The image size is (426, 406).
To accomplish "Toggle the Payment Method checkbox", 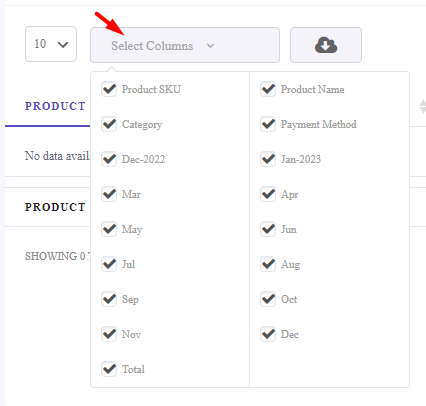I will [x=268, y=124].
